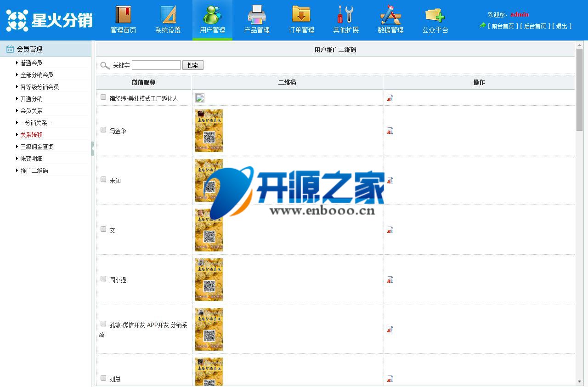Click 微信昵称 column header

click(x=144, y=82)
